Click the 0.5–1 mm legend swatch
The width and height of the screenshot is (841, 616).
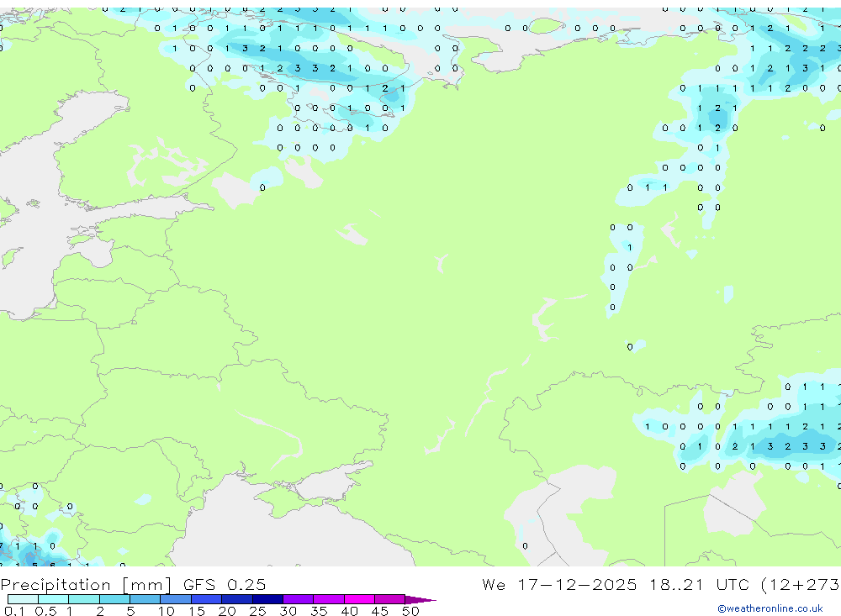click(x=54, y=599)
